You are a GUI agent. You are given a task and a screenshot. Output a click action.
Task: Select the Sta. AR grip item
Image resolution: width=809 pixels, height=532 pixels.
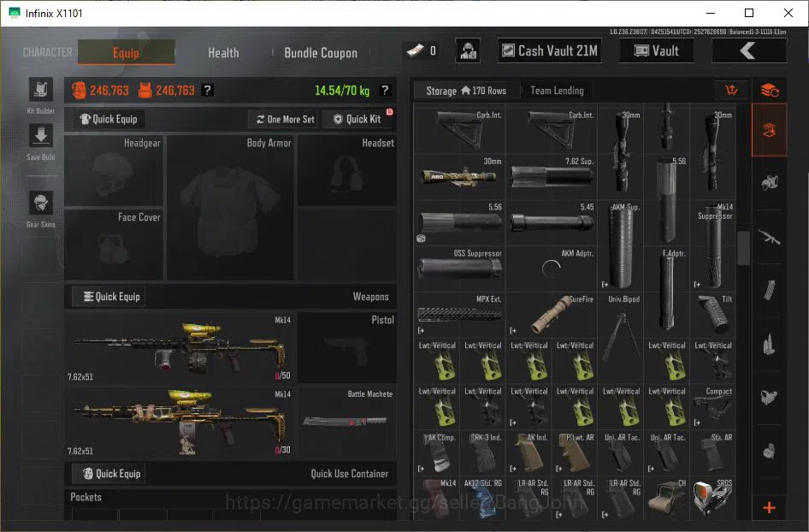point(712,452)
